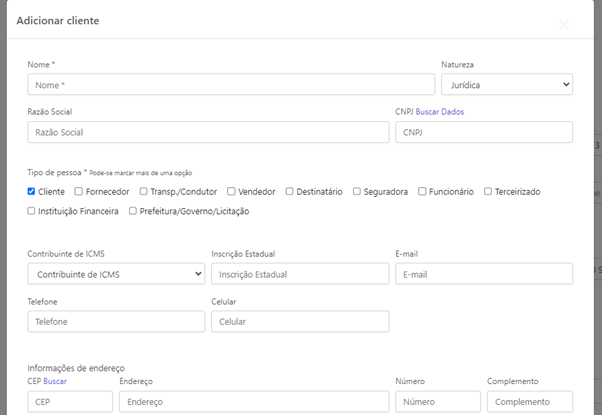The width and height of the screenshot is (602, 415).
Task: Click the Buscar Dados link
Action: tap(440, 112)
